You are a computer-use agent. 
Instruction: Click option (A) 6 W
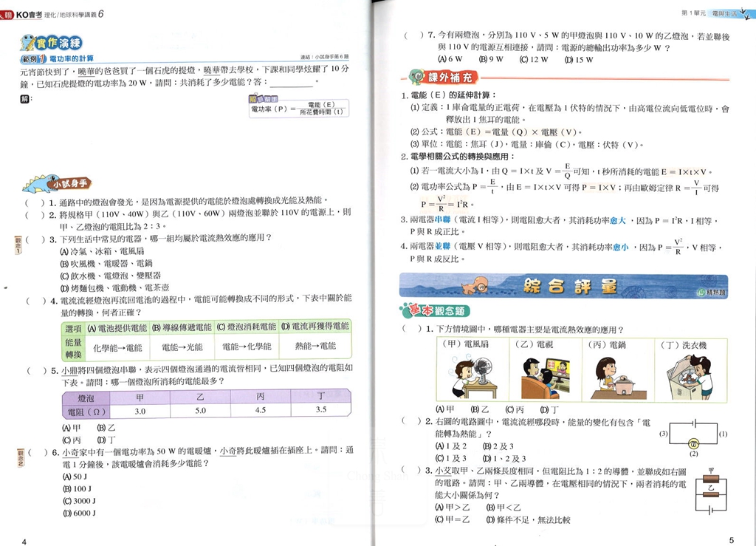point(450,59)
